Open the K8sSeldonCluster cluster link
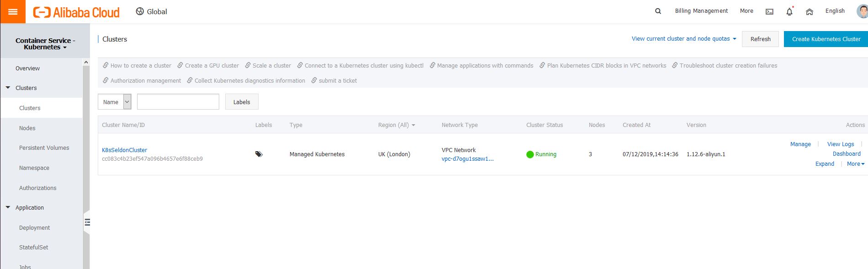The image size is (868, 269). pos(124,150)
